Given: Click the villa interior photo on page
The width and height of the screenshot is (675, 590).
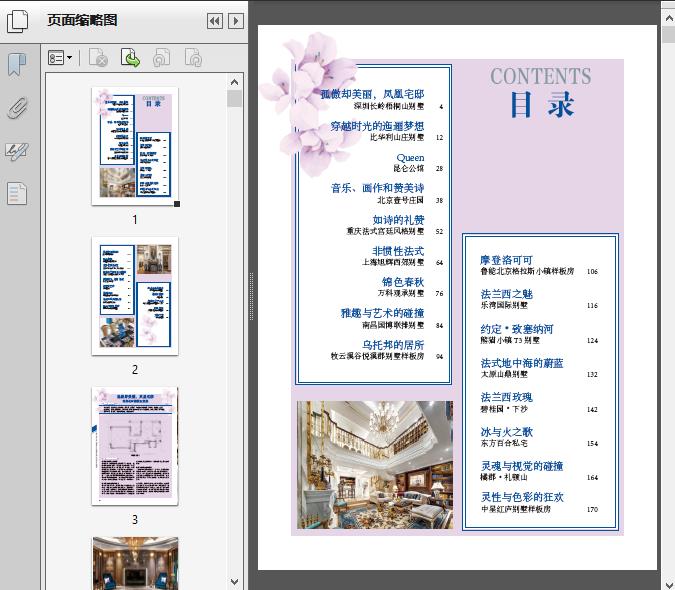Looking at the screenshot, I should pos(374,464).
